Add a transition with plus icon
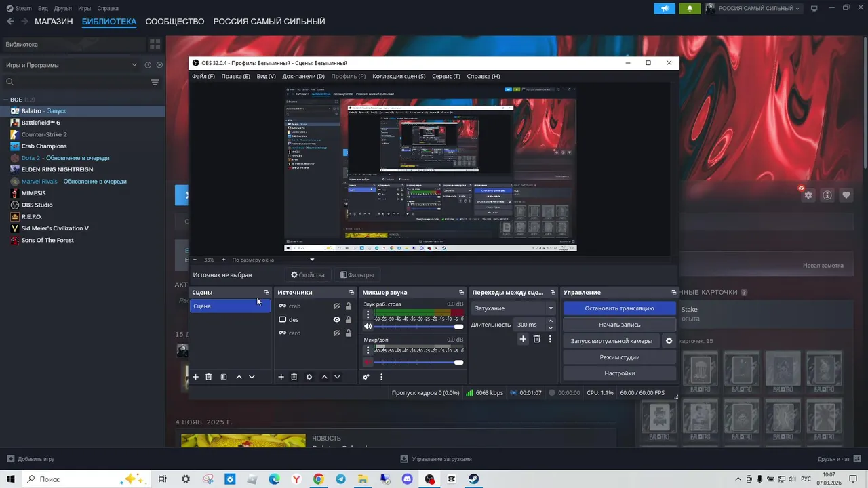The height and width of the screenshot is (488, 868). point(523,339)
